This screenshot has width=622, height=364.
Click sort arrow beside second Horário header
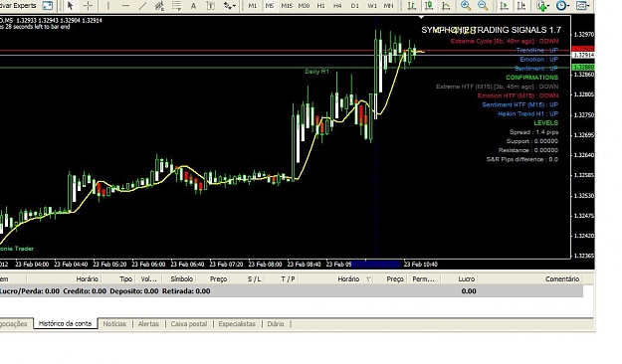(x=369, y=279)
